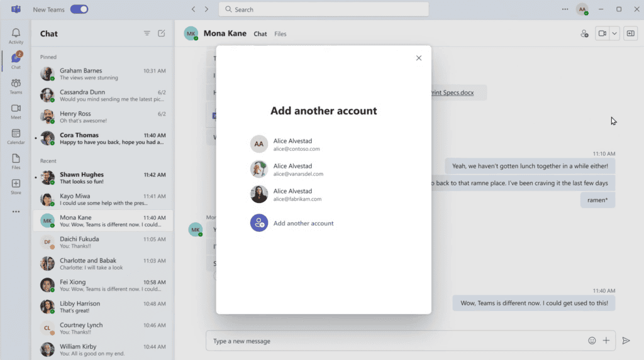
Task: Click the 'Wow, Teams is different now' message
Action: pos(534,303)
